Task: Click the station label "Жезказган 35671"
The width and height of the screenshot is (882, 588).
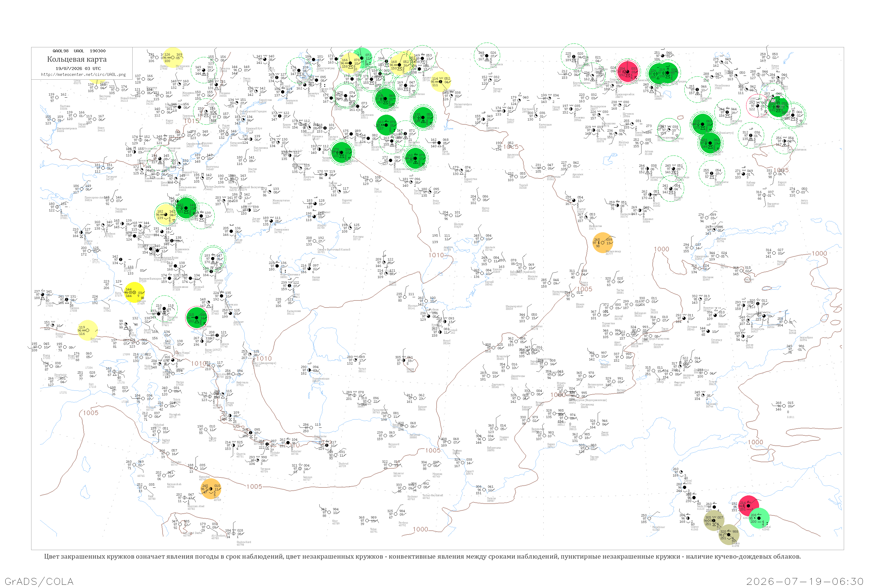Action: (x=595, y=227)
